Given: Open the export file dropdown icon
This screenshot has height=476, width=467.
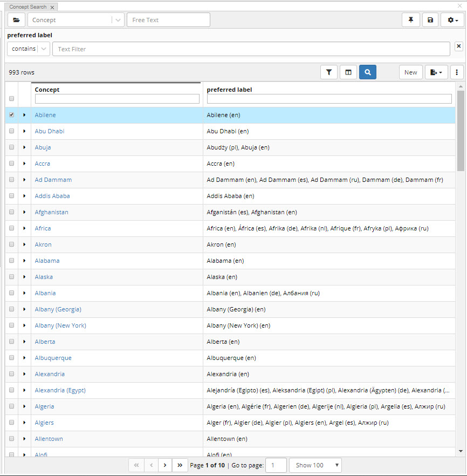Looking at the screenshot, I should 436,72.
